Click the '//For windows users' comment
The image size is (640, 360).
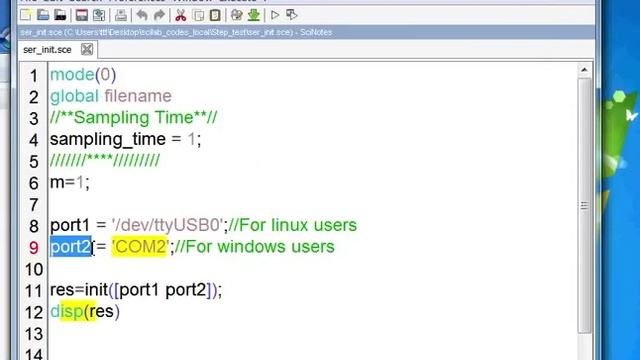[254, 247]
